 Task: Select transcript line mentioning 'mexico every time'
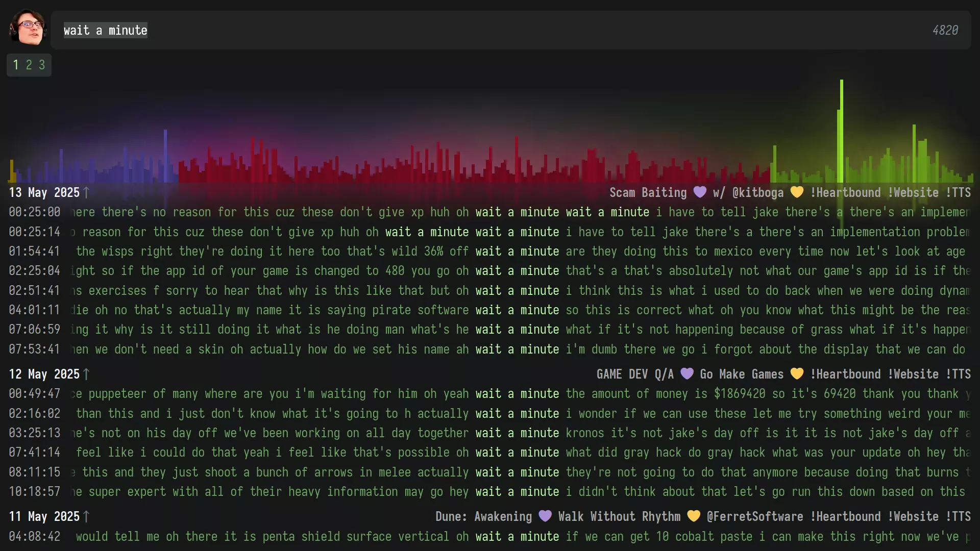click(x=521, y=251)
